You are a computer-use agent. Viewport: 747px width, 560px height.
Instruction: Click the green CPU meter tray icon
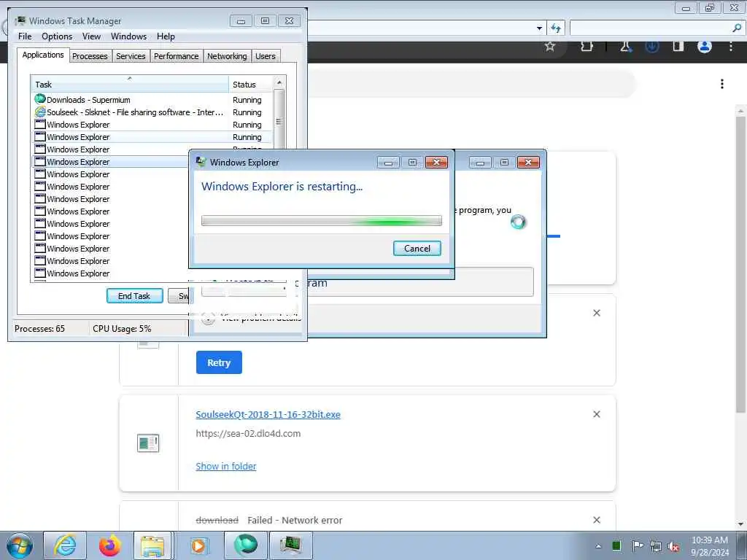pyautogui.click(x=616, y=545)
